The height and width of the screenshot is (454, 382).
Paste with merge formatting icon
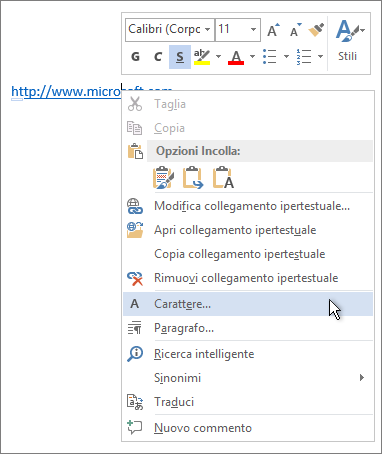click(x=193, y=178)
